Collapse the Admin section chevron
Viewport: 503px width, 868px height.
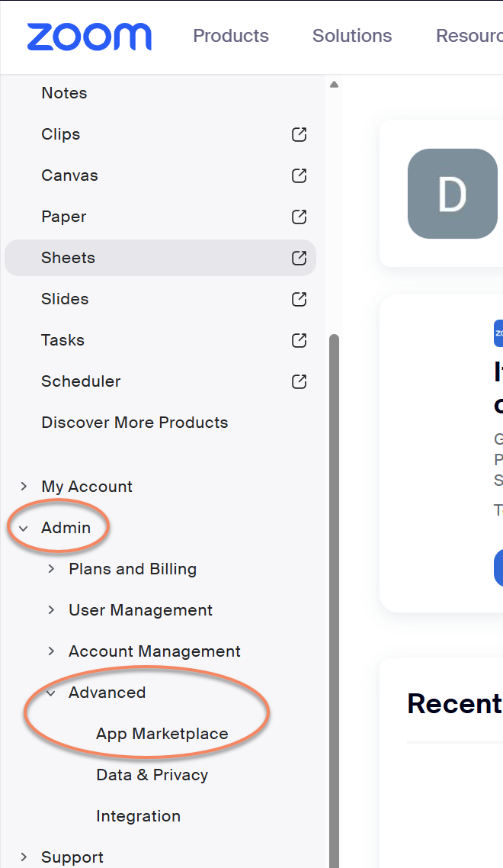coord(24,528)
